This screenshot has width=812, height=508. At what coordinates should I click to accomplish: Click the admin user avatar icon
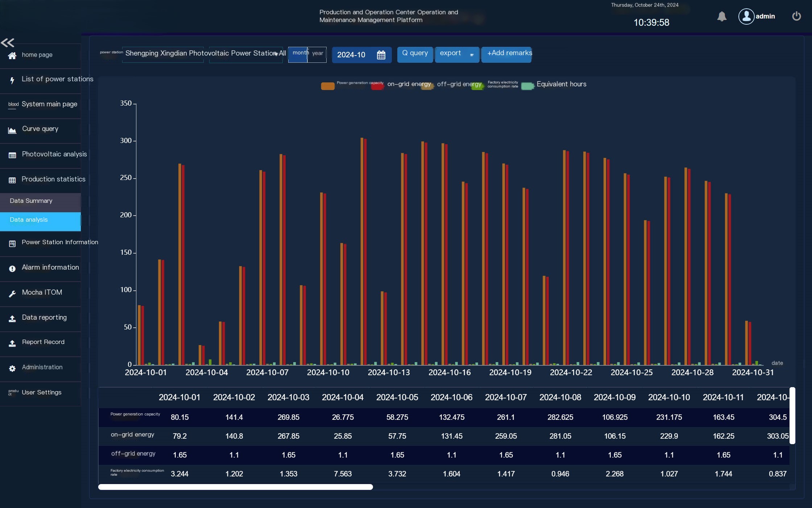coord(746,16)
